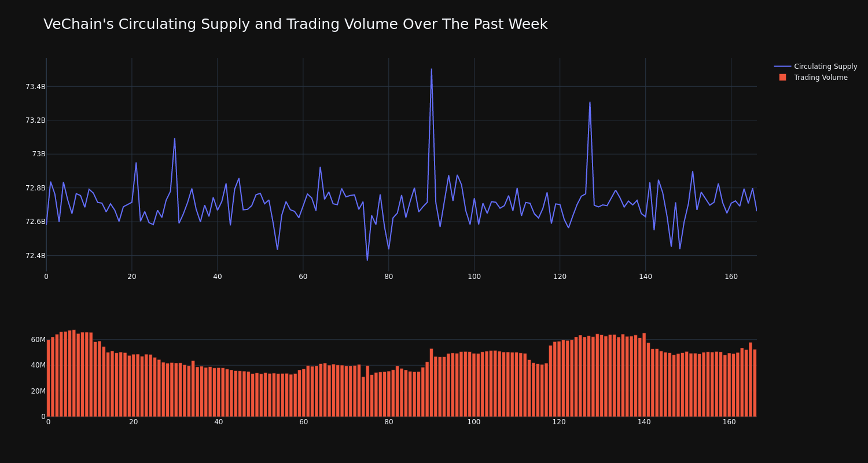
Task: Click the 72.6B y-axis label
Action: pos(35,222)
